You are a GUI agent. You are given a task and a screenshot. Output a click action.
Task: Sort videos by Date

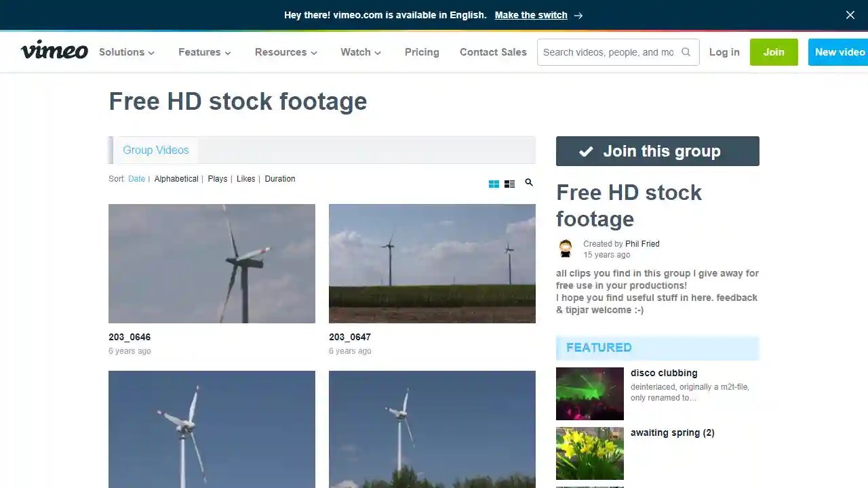136,178
